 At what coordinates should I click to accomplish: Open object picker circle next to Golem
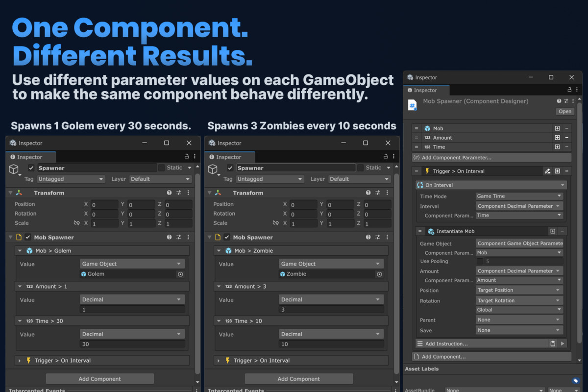tap(180, 274)
